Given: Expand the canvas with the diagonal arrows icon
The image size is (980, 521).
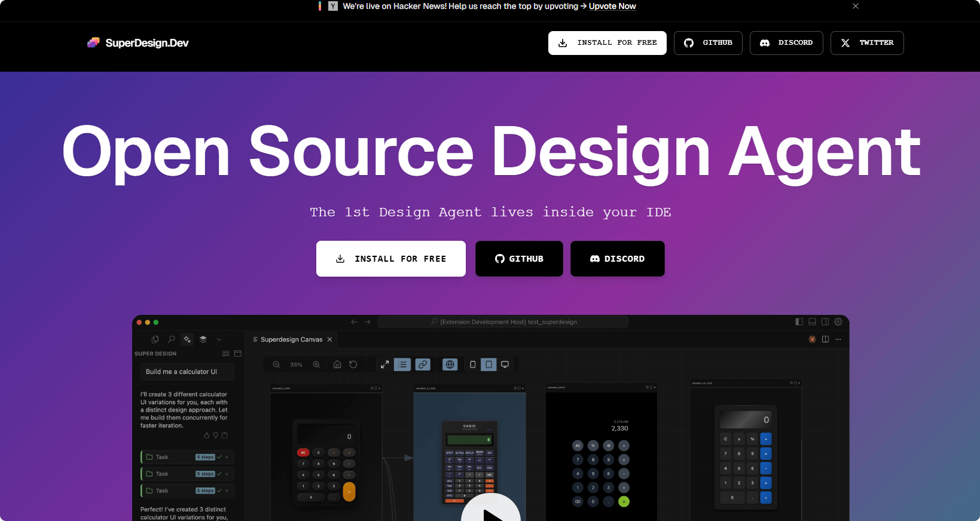Looking at the screenshot, I should [384, 364].
